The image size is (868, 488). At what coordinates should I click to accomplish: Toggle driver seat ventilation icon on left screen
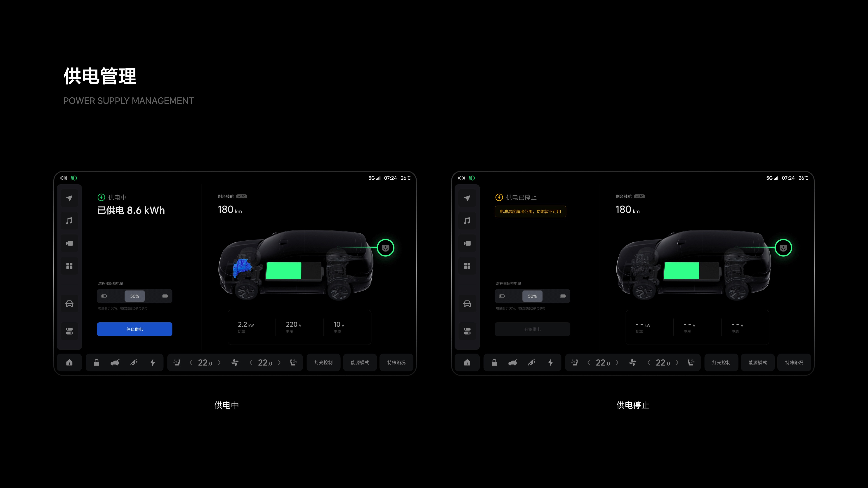tap(177, 363)
